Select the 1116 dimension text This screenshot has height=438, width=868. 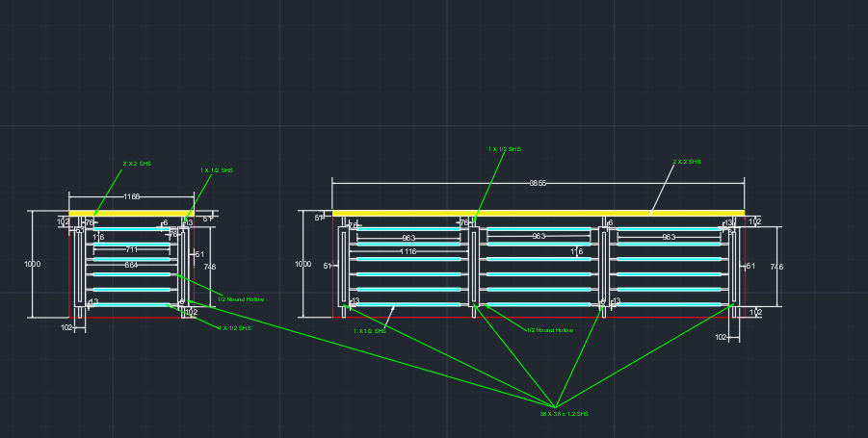(x=408, y=251)
